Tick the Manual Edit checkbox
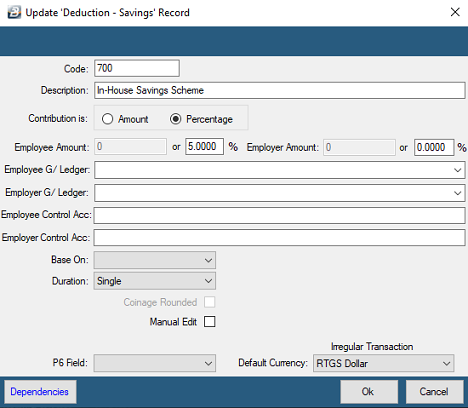 coord(209,322)
